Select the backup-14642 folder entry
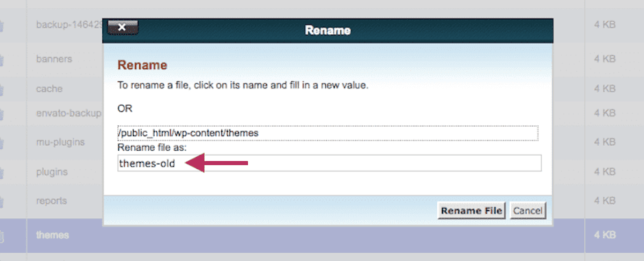The width and height of the screenshot is (644, 261). coord(69,25)
